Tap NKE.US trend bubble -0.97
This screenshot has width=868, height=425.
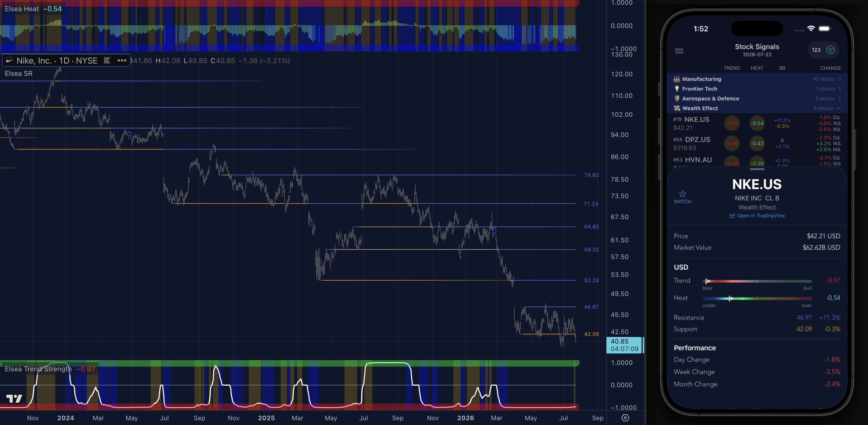pos(732,123)
